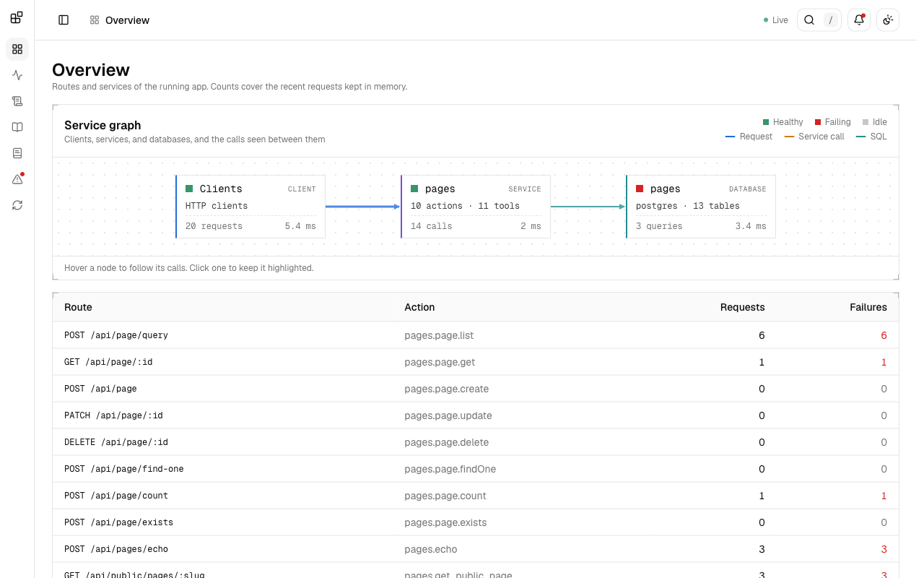Toggle the light/dark theme icon
The image size is (924, 578).
pos(888,20)
